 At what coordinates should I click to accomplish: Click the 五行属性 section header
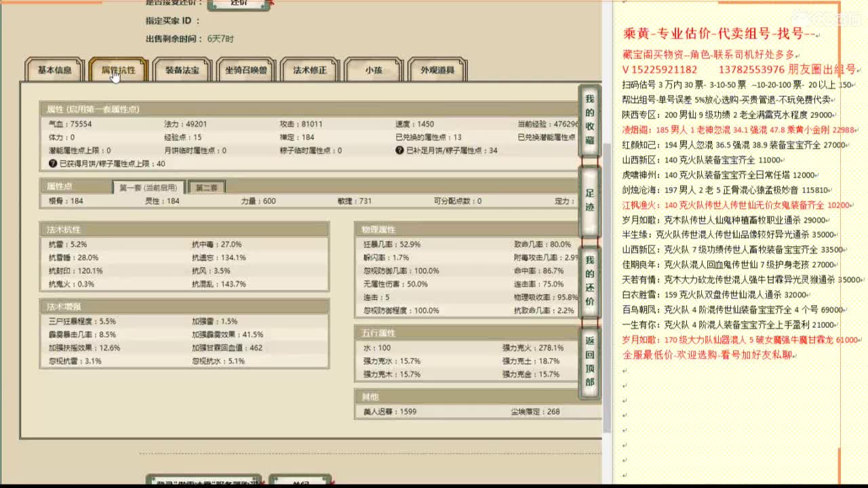pos(477,333)
